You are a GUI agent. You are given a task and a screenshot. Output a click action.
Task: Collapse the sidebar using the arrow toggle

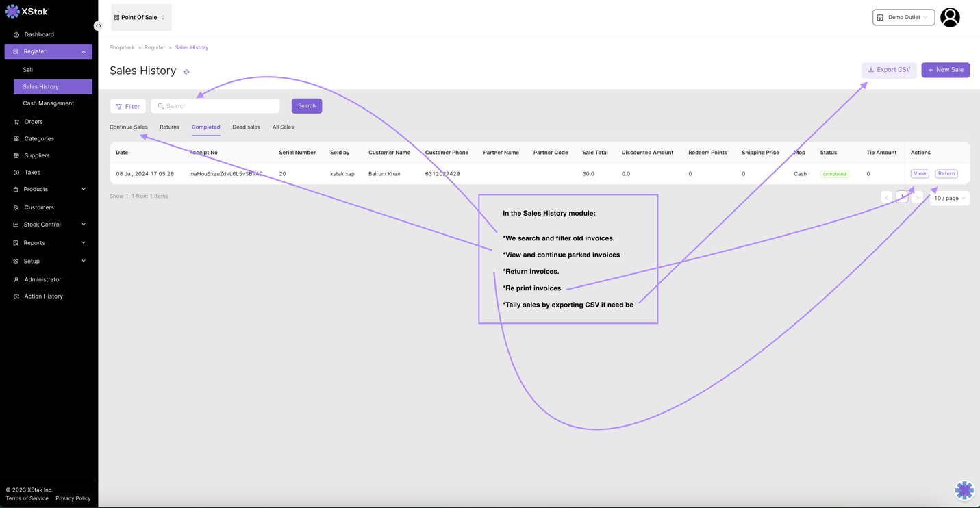[99, 26]
